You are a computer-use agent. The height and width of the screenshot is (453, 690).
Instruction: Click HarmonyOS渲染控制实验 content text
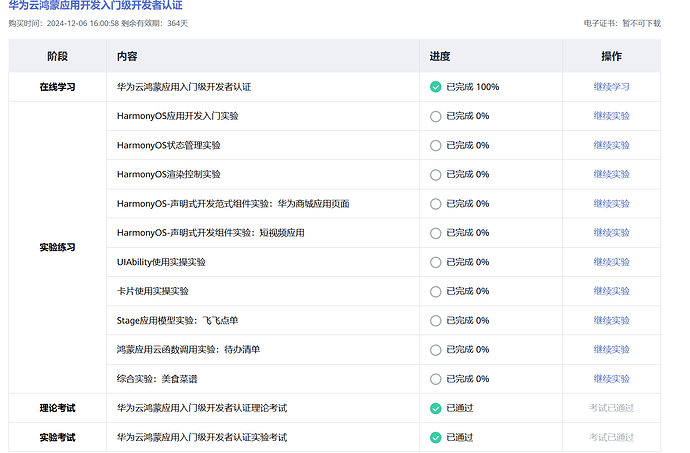[169, 174]
